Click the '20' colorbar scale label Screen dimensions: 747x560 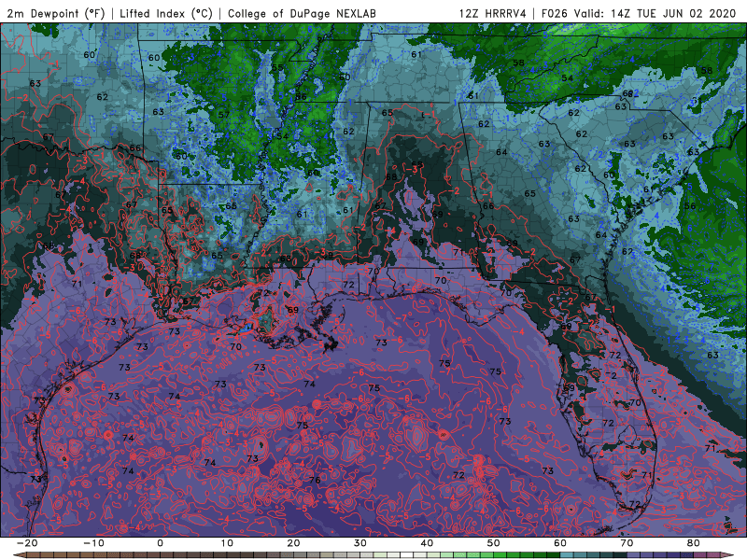point(293,543)
